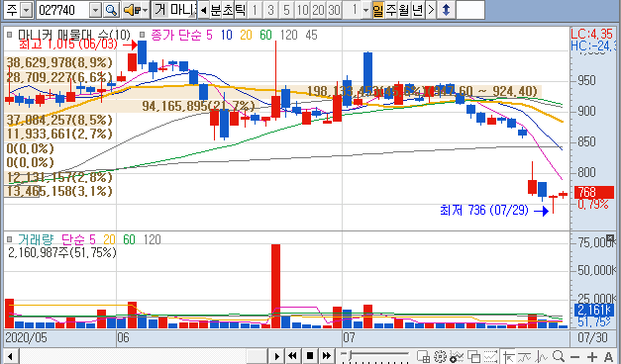The height and width of the screenshot is (364, 621).
Task: Click the gray 120 moving average label
Action: pyautogui.click(x=289, y=36)
